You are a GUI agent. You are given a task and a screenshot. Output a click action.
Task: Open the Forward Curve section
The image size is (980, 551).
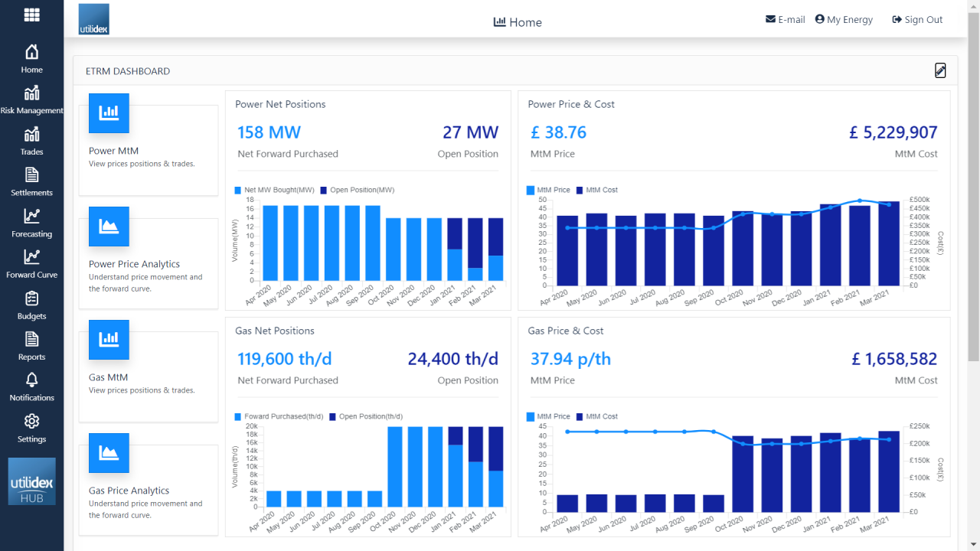[31, 264]
